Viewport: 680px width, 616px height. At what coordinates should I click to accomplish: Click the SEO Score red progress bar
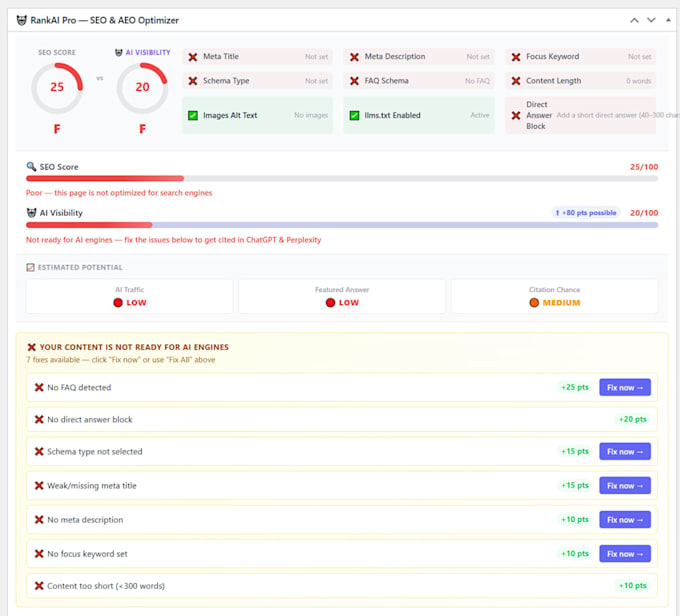point(105,178)
